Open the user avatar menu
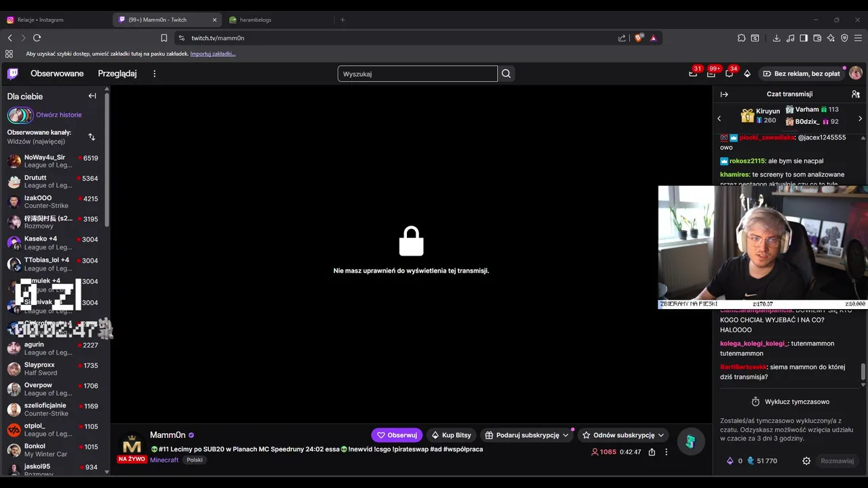Viewport: 868px width, 488px height. (x=856, y=73)
